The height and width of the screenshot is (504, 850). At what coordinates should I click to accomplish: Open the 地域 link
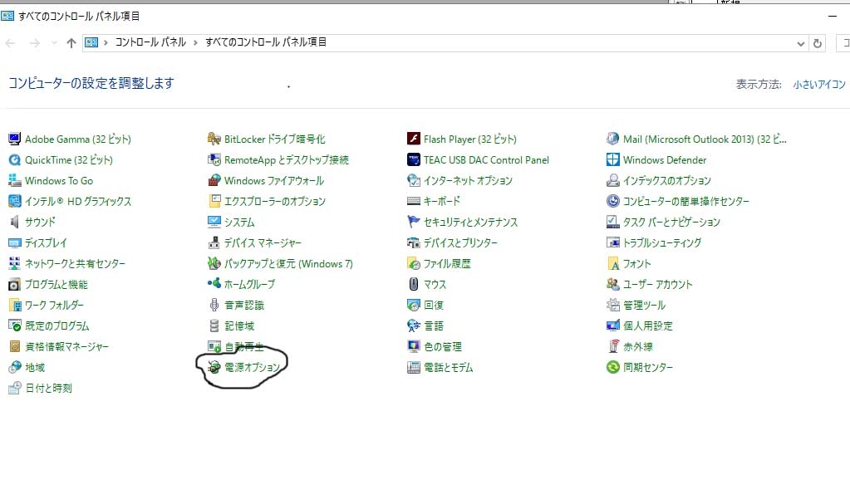click(35, 367)
